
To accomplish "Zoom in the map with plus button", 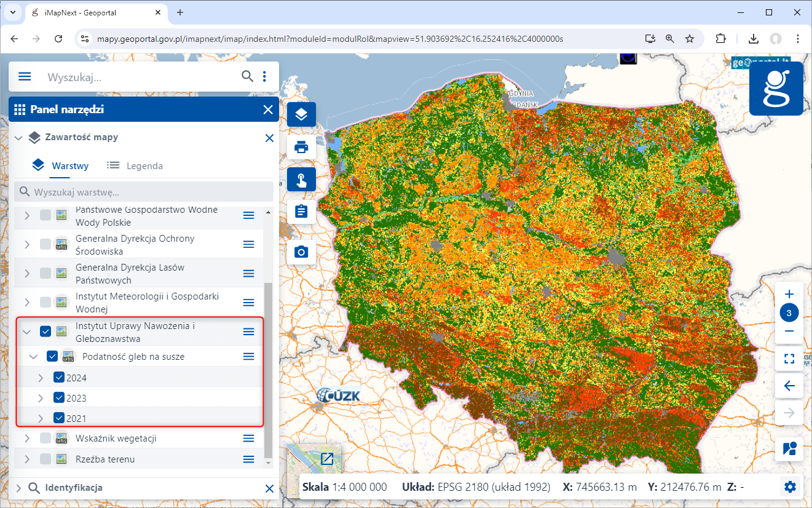I will [x=790, y=294].
